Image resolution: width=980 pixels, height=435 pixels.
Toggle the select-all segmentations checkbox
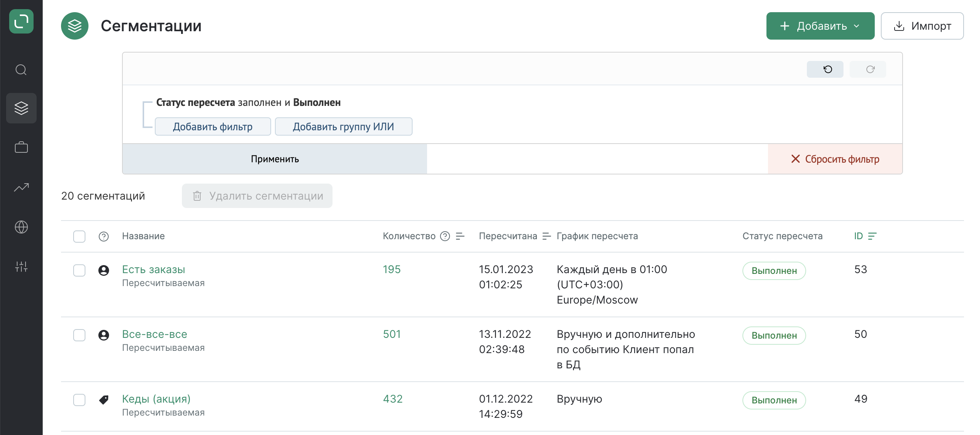[79, 237]
